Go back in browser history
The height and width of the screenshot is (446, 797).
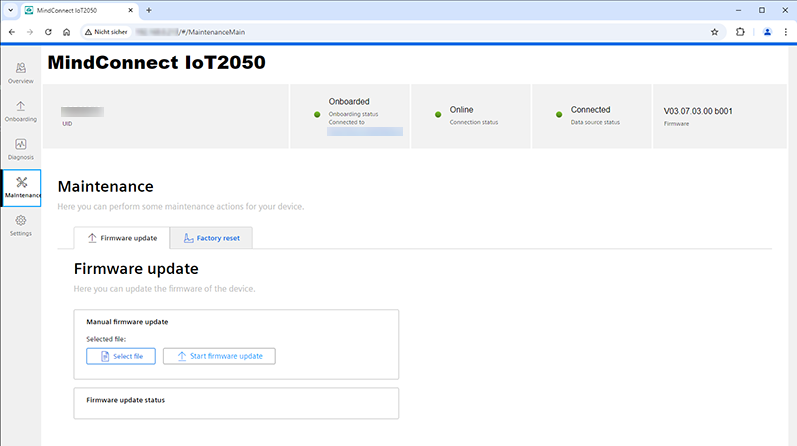(12, 32)
